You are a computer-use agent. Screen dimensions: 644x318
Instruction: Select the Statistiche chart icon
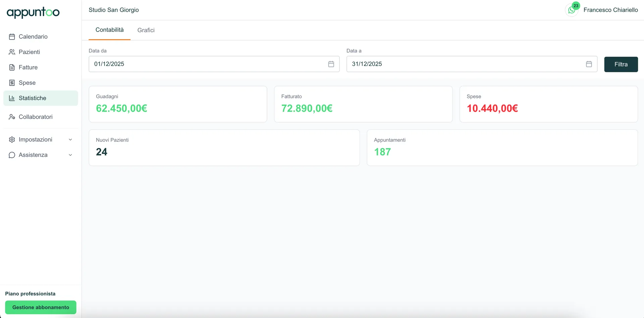(12, 98)
